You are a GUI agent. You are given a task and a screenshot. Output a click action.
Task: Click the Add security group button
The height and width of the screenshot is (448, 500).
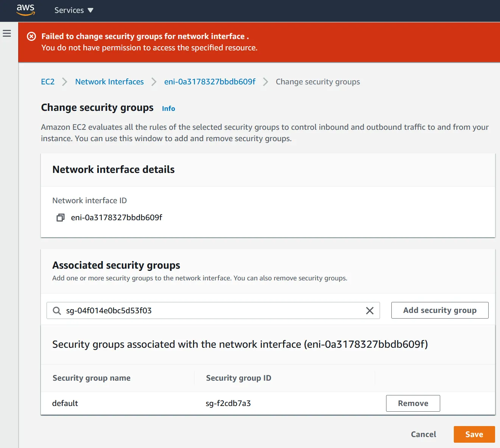click(x=439, y=310)
